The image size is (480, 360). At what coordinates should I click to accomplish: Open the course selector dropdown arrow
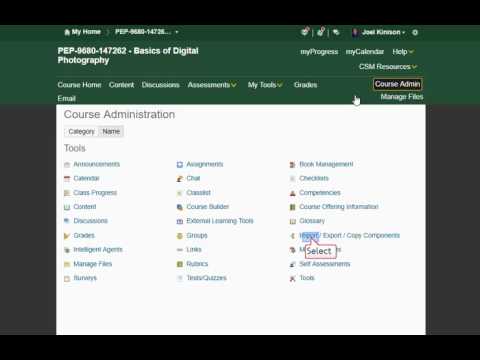pyautogui.click(x=177, y=32)
